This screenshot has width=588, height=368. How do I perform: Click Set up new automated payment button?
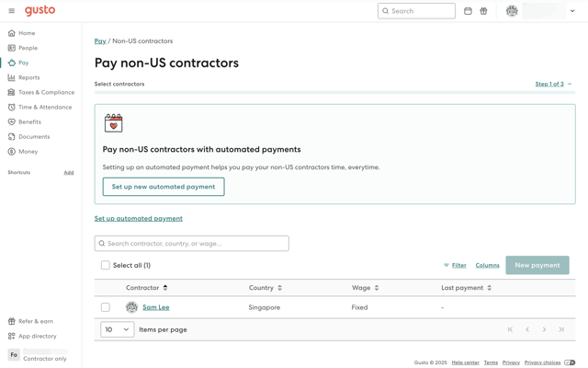point(164,187)
